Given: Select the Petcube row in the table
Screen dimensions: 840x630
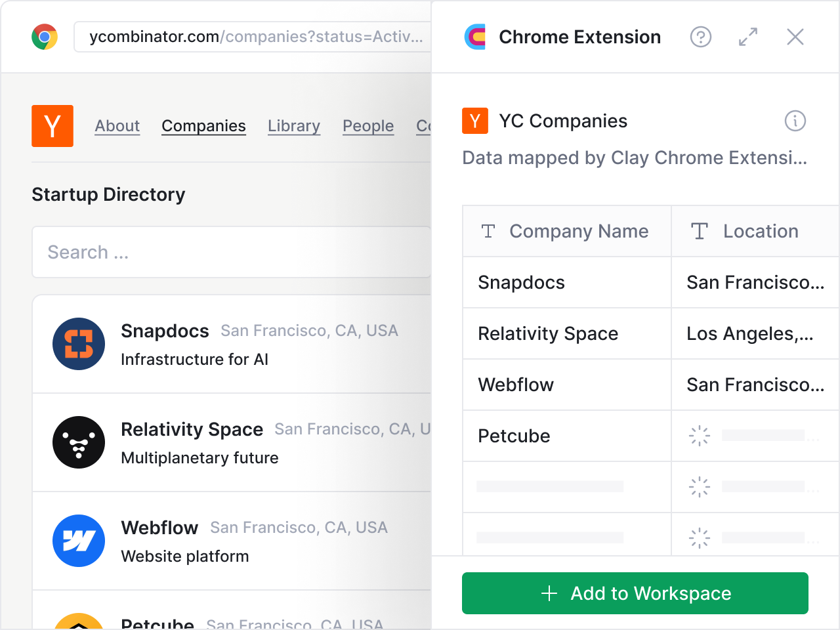Looking at the screenshot, I should click(x=651, y=436).
